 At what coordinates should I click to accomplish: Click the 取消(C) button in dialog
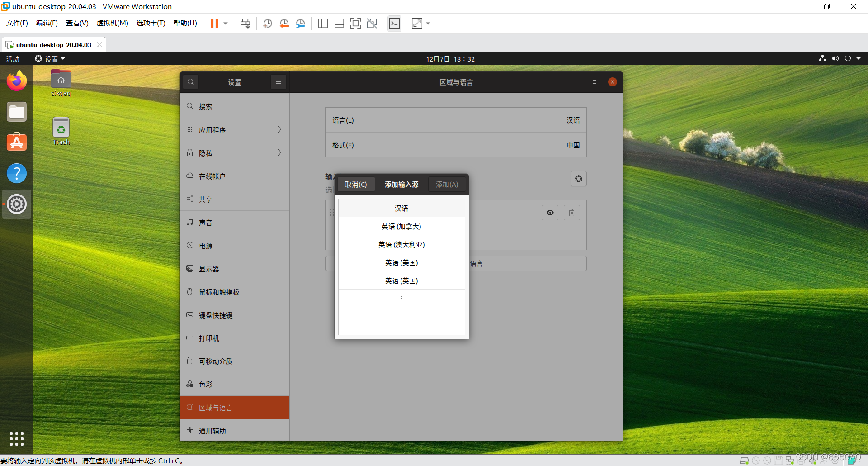(356, 185)
